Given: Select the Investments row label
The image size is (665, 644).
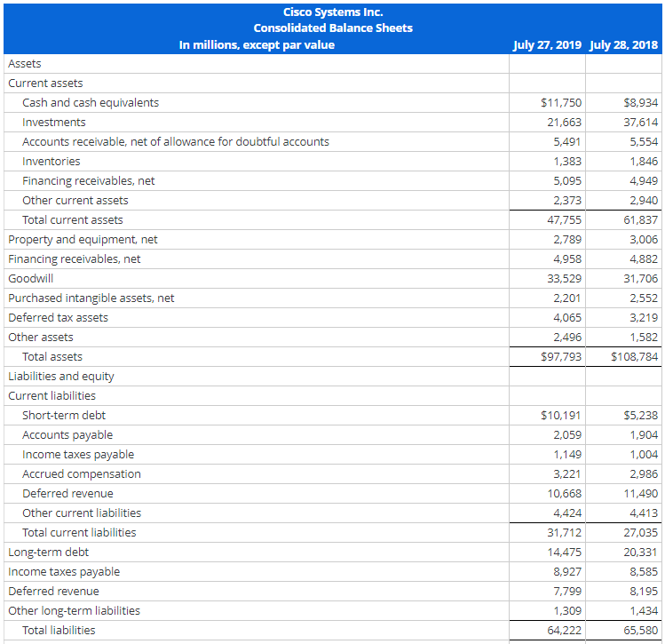Looking at the screenshot, I should point(54,123).
